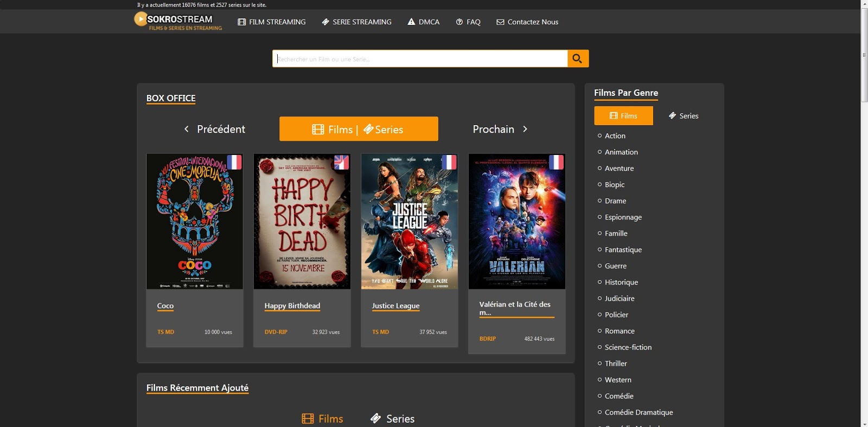Browse the Western genre
868x427 pixels.
618,379
